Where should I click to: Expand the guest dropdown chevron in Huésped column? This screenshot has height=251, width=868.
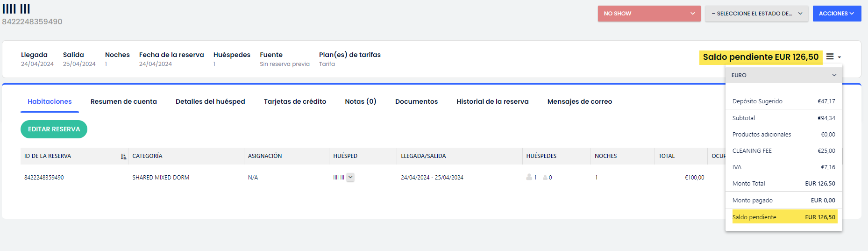tap(350, 177)
